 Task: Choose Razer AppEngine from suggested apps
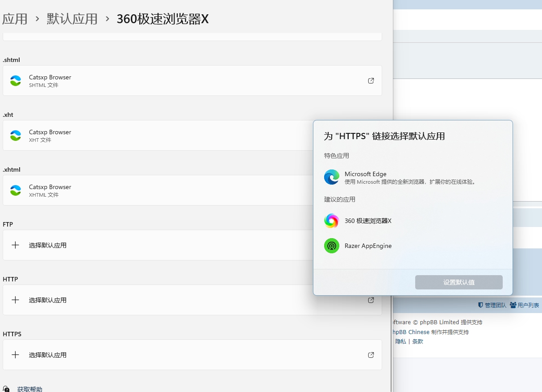(413, 246)
